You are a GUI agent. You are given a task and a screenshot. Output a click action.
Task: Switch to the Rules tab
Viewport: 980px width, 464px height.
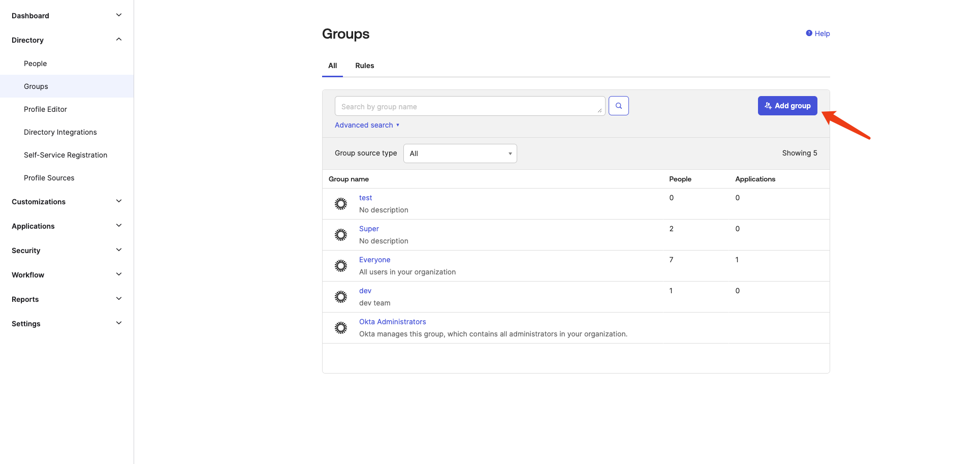click(364, 66)
